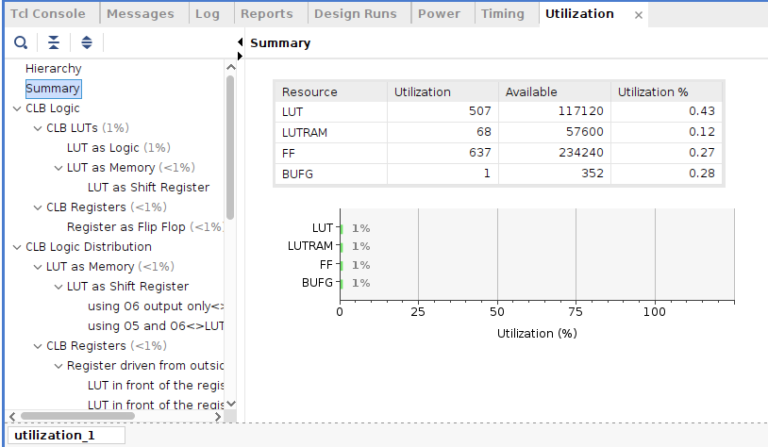Collapse the CLB Logic Distribution node
This screenshot has width=768, height=447.
click(x=16, y=247)
